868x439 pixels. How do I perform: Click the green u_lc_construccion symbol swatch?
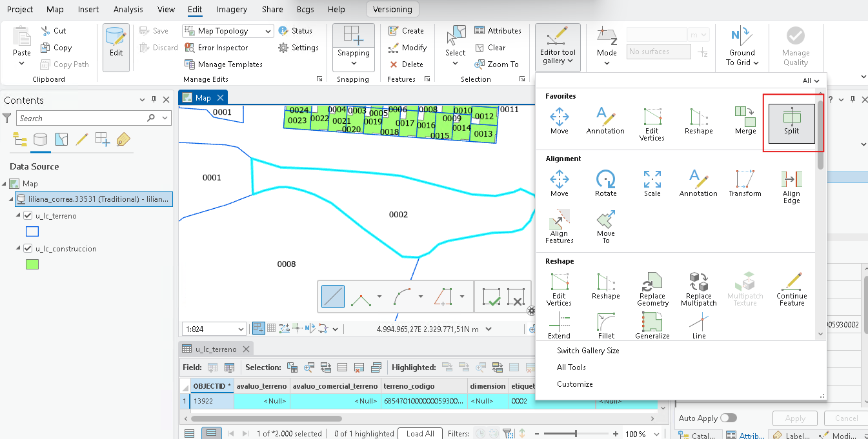[x=32, y=264]
